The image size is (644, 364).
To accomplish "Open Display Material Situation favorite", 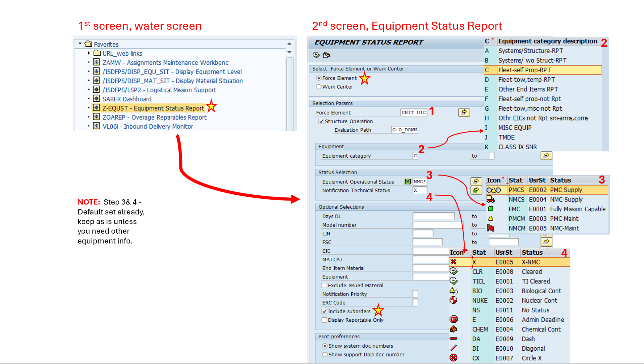I will click(173, 81).
